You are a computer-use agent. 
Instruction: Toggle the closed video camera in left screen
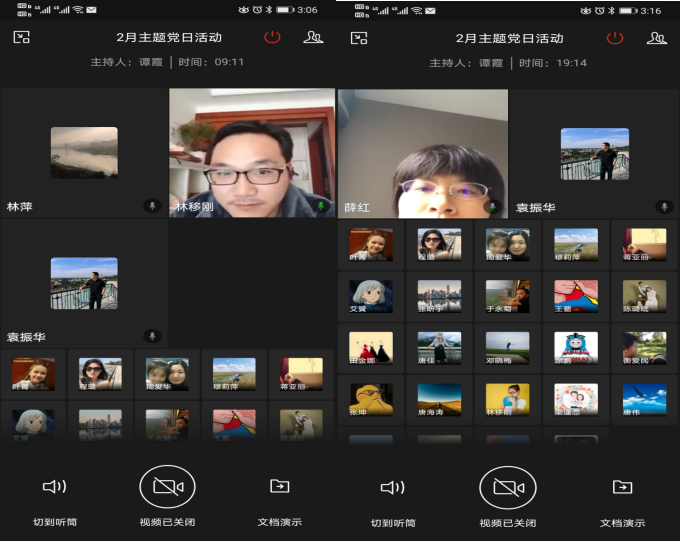(167, 487)
